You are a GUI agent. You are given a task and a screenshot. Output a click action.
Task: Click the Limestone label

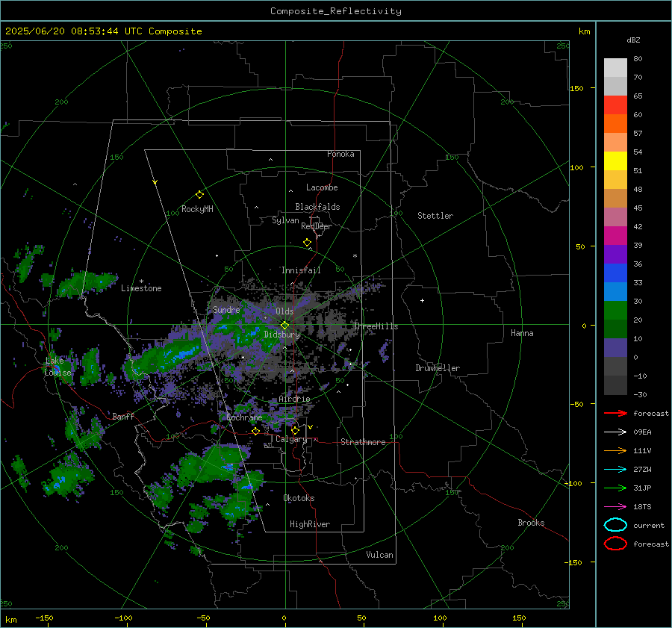(141, 288)
